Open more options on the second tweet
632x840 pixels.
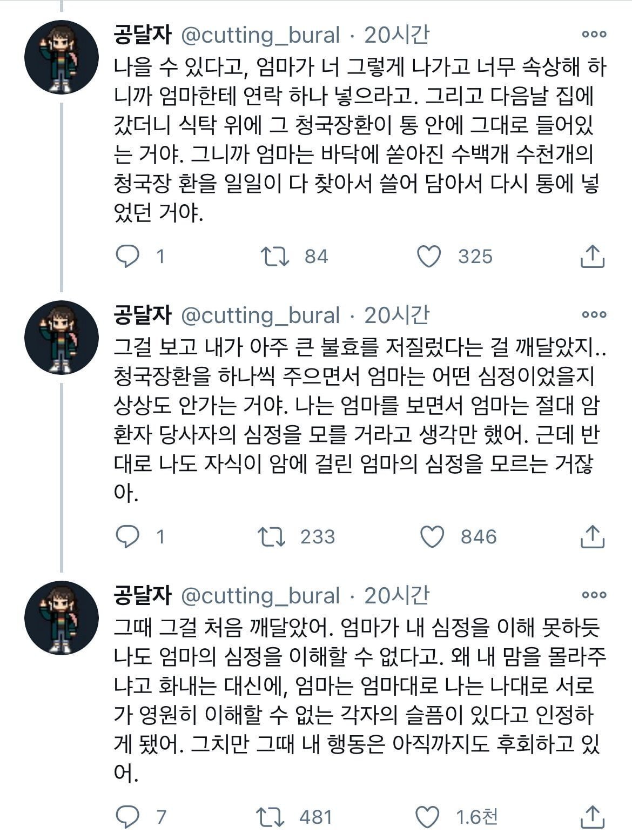click(594, 314)
